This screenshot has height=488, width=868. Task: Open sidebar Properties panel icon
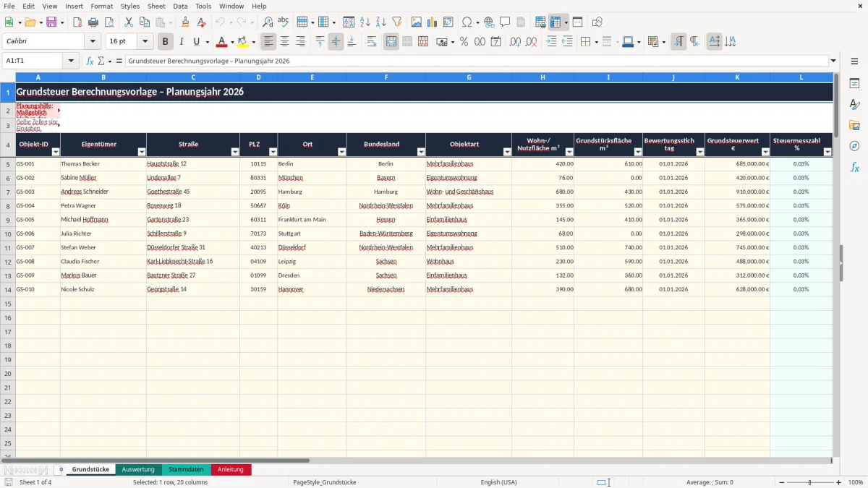coord(854,84)
